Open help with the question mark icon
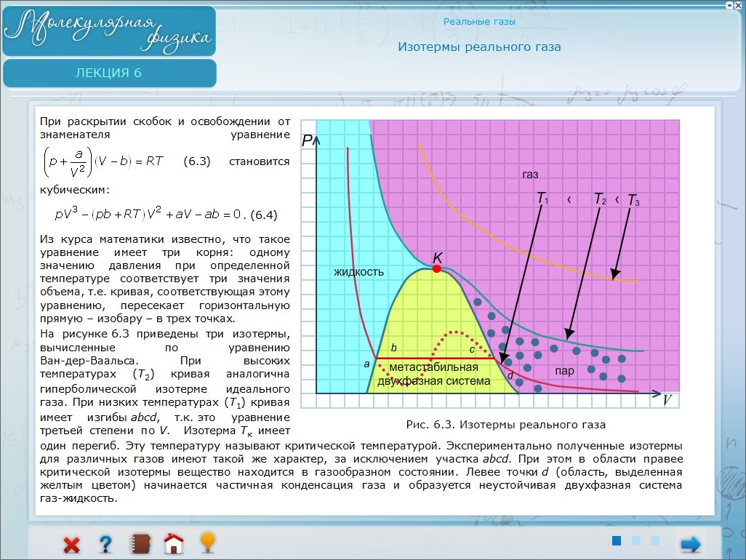The height and width of the screenshot is (560, 746). click(x=105, y=544)
